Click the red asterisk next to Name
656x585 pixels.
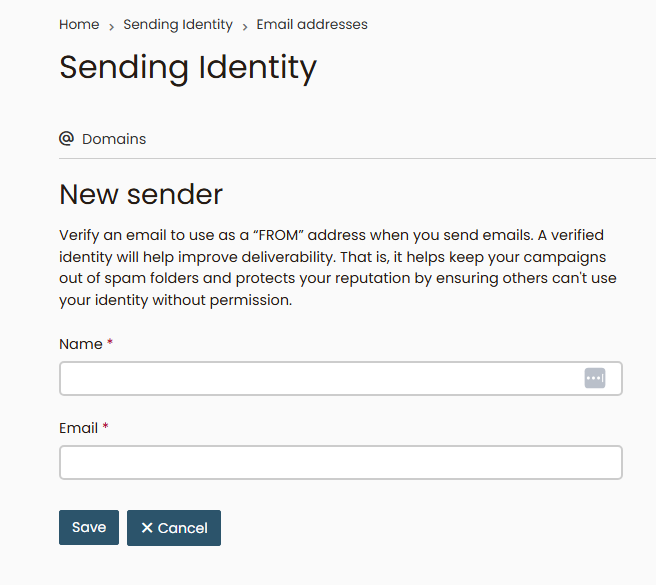coord(110,343)
